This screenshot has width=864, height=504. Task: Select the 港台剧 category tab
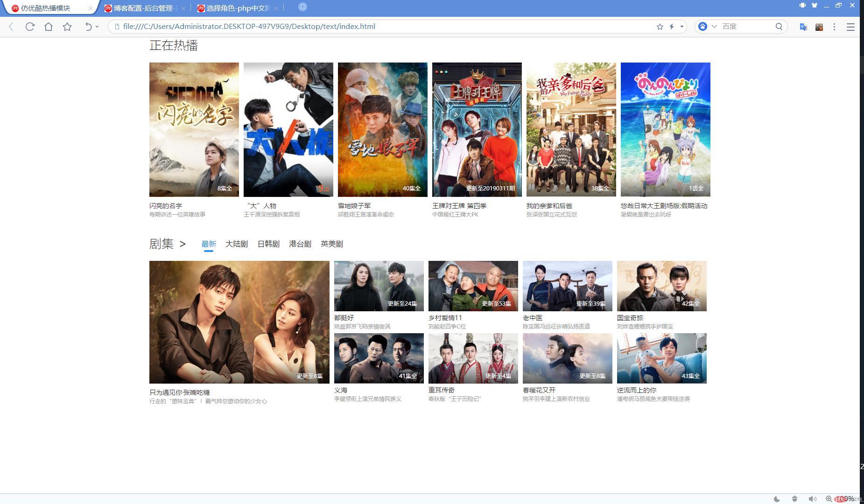[300, 244]
